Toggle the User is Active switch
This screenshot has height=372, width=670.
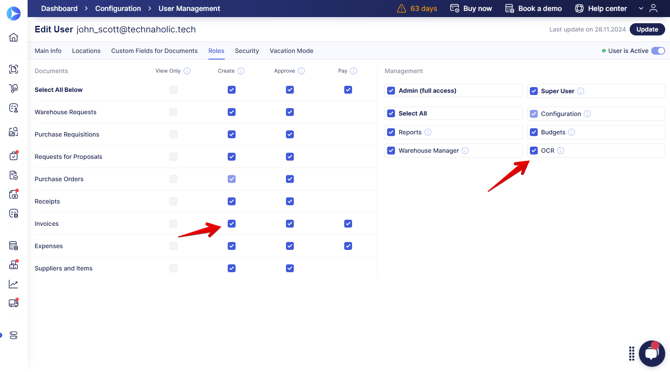pos(658,51)
